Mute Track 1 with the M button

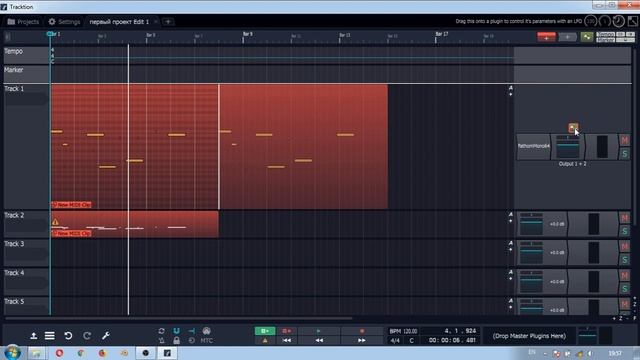click(x=624, y=140)
